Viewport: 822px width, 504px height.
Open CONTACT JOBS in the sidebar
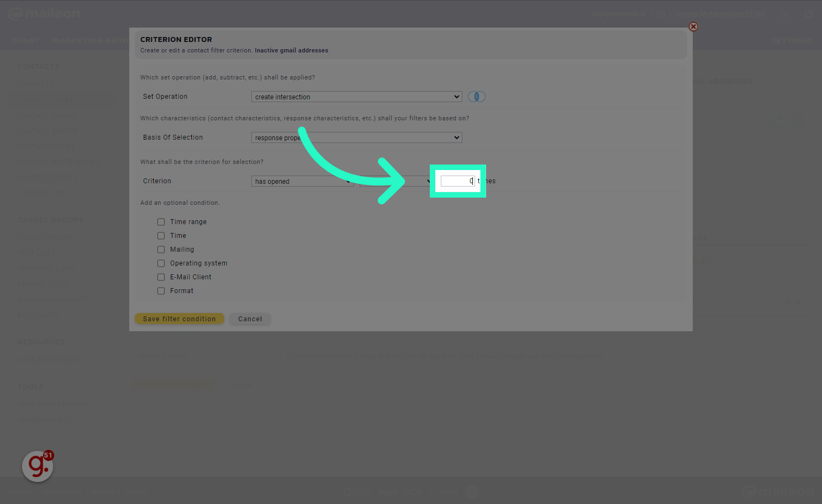pyautogui.click(x=44, y=193)
